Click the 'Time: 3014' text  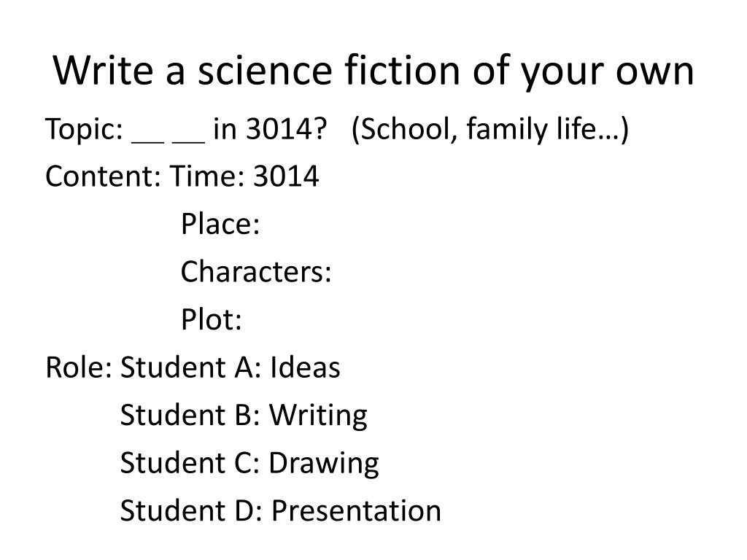(x=244, y=176)
